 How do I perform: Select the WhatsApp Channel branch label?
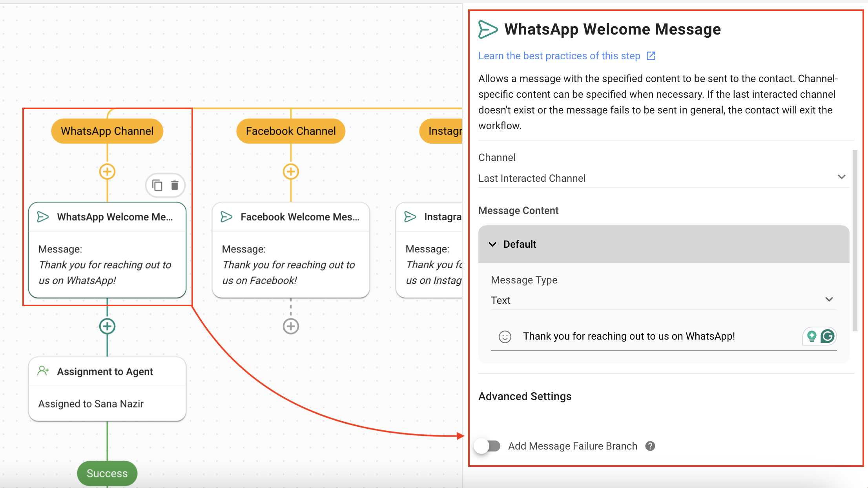[107, 131]
